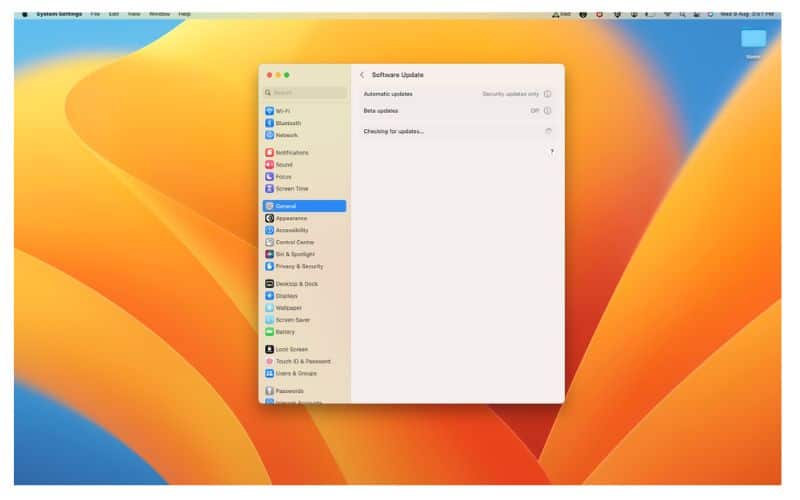Go to Sound settings
Viewport: 800px width, 500px height.
click(284, 165)
